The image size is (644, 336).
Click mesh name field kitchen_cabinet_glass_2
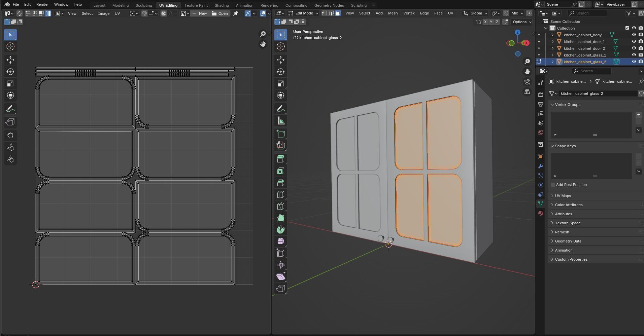[x=598, y=94]
